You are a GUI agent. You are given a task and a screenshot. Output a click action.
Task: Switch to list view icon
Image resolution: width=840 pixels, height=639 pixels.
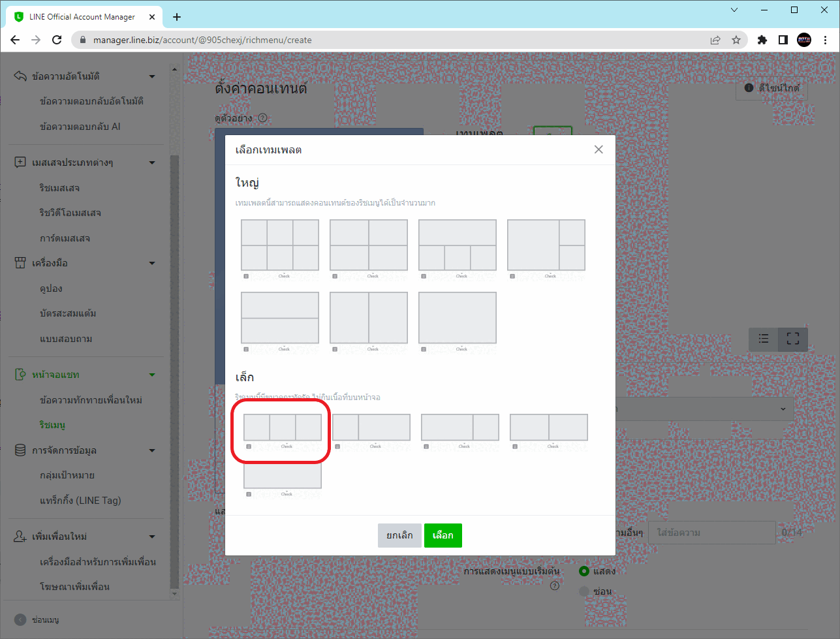tap(764, 339)
